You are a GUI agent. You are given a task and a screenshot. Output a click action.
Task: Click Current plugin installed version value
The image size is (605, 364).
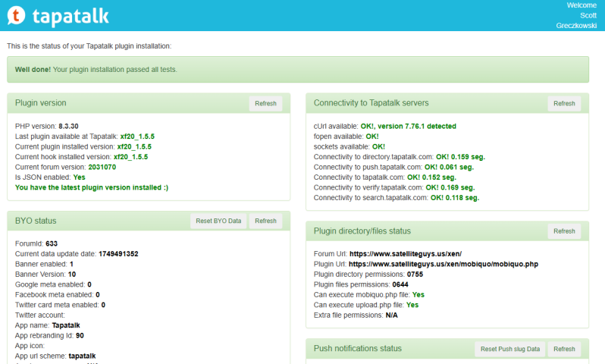point(134,146)
